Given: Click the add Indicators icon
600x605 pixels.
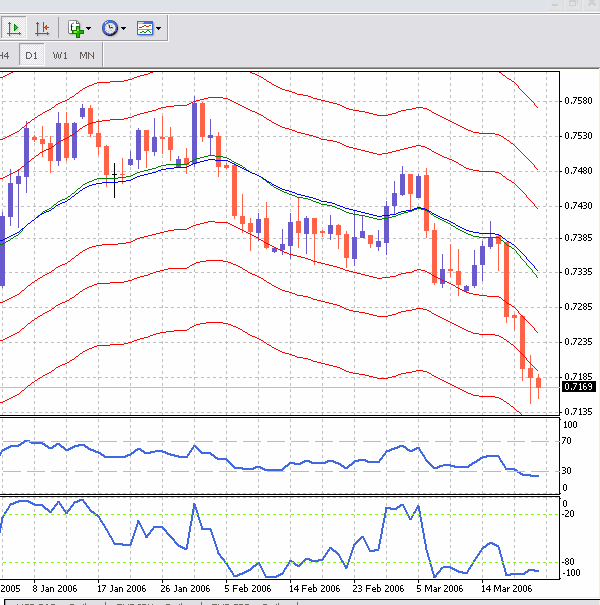Looking at the screenshot, I should pos(76,29).
